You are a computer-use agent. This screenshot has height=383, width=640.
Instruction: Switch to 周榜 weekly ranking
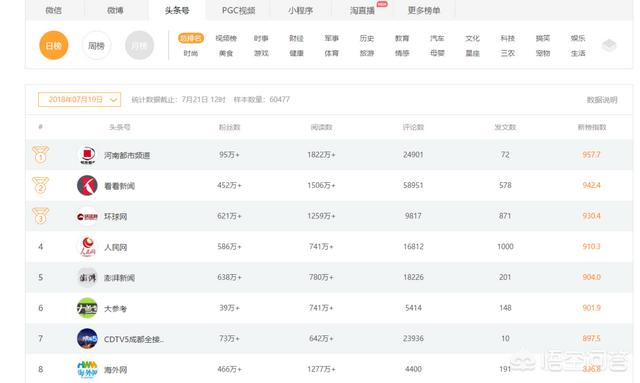[x=96, y=45]
